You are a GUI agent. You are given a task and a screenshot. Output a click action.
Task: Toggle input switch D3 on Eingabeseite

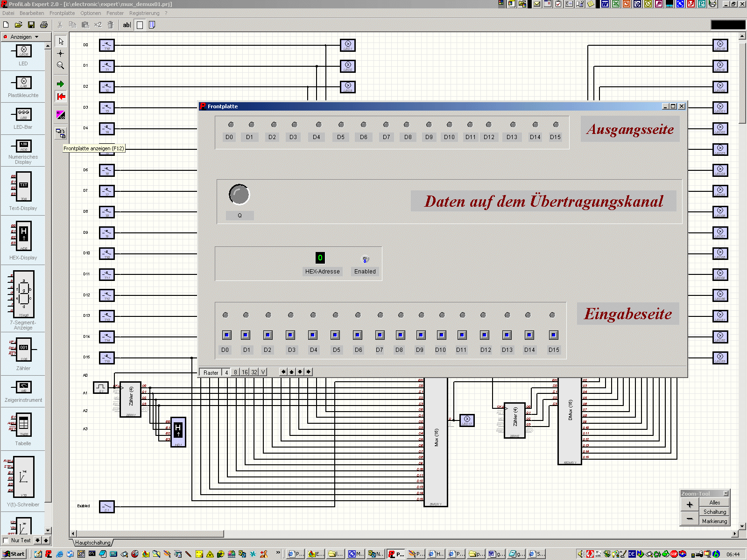pyautogui.click(x=290, y=335)
